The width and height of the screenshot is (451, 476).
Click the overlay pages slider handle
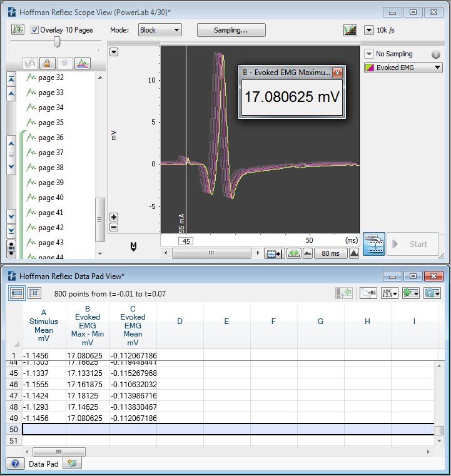(x=58, y=42)
